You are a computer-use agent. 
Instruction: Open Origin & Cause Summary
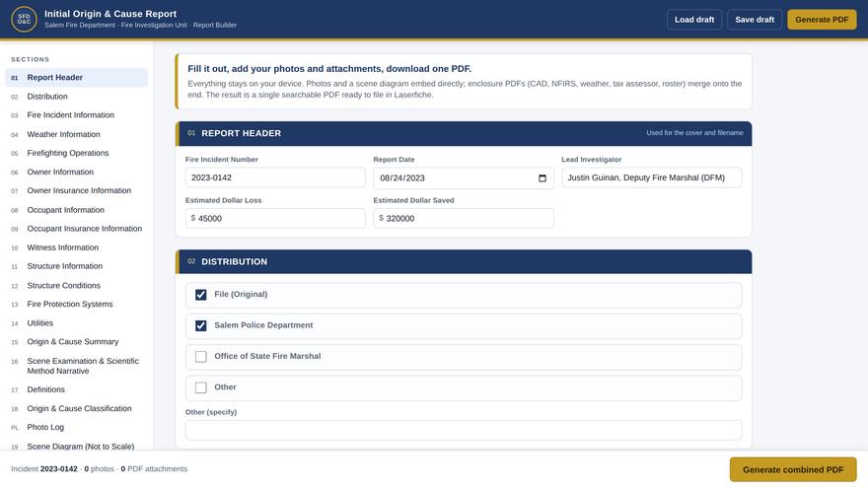(x=76, y=342)
